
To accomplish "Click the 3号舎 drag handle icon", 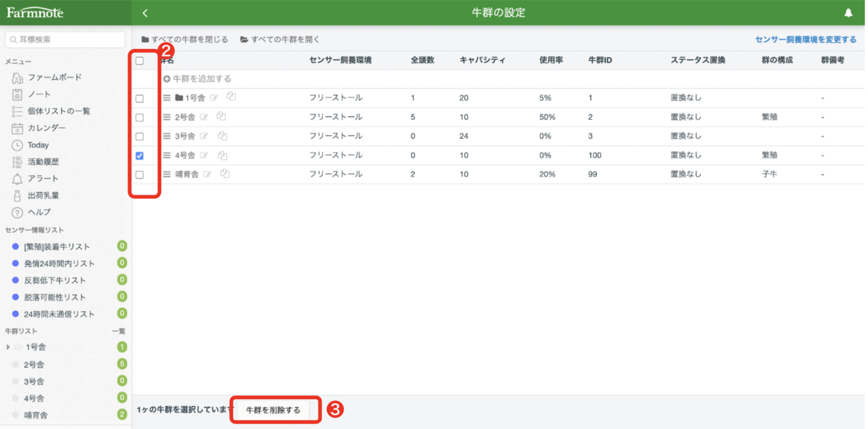I will [x=167, y=136].
